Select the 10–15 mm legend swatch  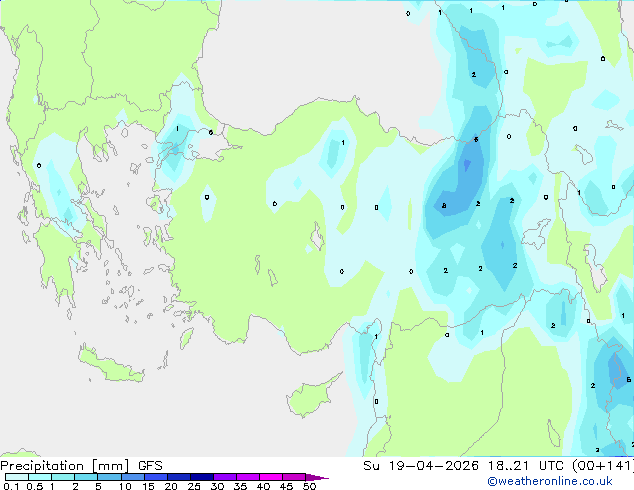point(133,477)
